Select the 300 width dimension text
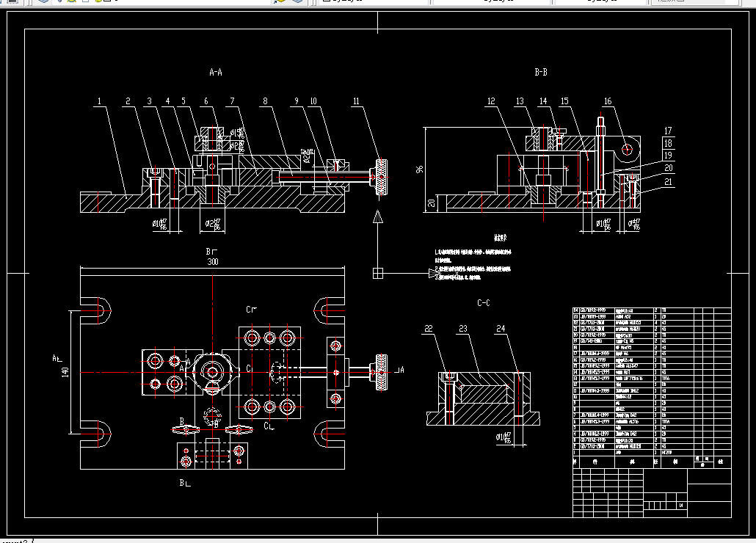756x543 pixels. click(213, 262)
